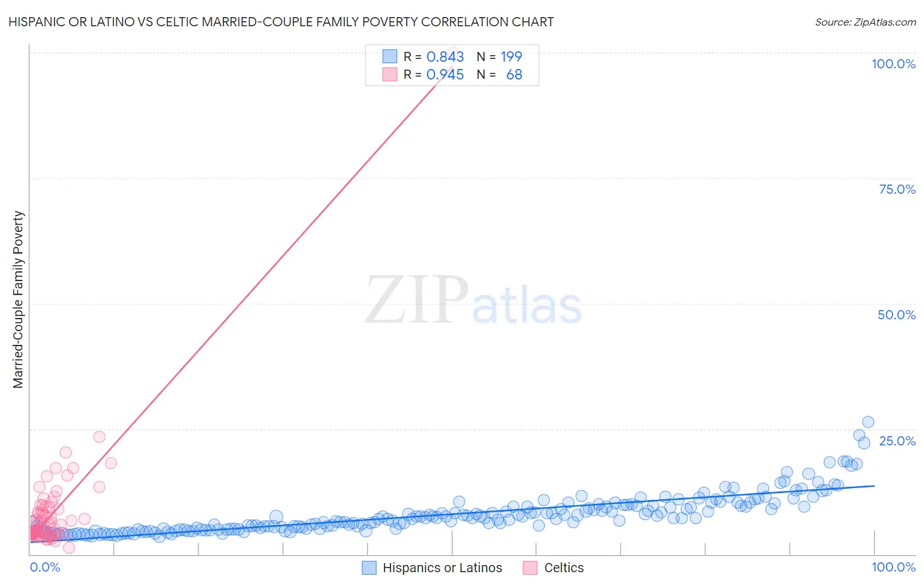The image size is (924, 586).
Task: Click the chart title text
Action: [x=281, y=22]
